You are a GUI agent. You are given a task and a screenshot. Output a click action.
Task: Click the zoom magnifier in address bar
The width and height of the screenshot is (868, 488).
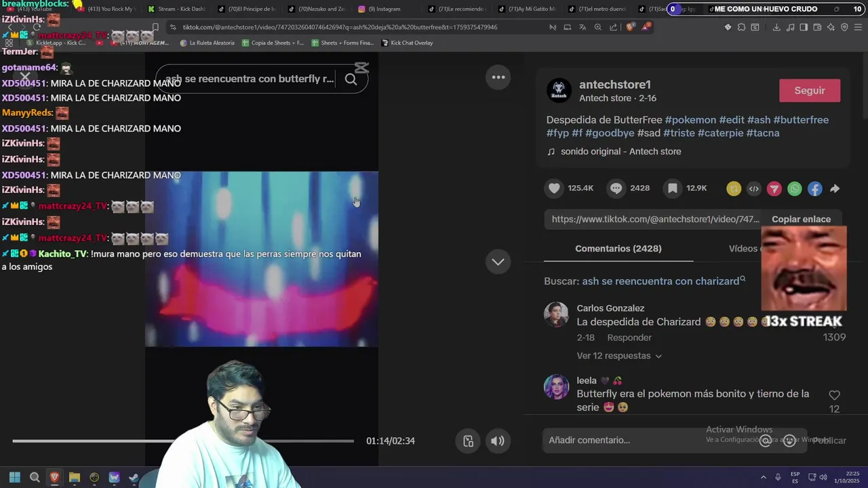click(597, 27)
